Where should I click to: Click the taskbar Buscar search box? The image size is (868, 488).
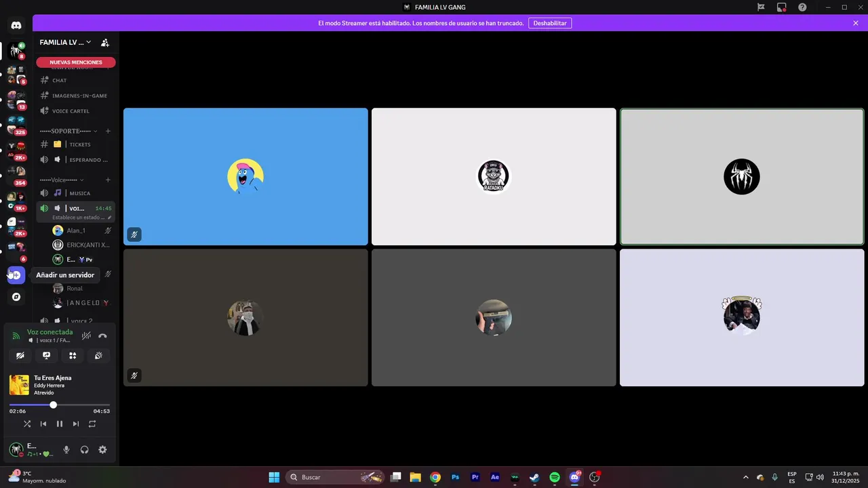[x=336, y=477]
